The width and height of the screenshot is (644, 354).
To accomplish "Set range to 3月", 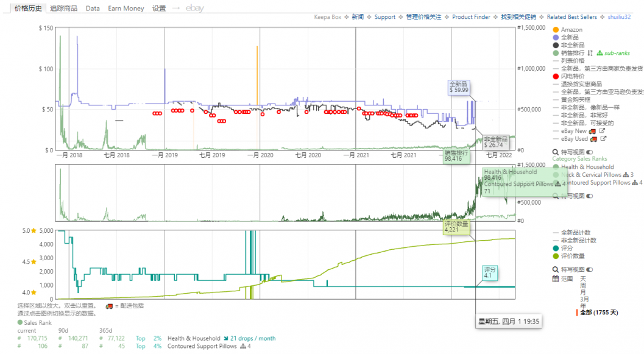I will point(585,299).
